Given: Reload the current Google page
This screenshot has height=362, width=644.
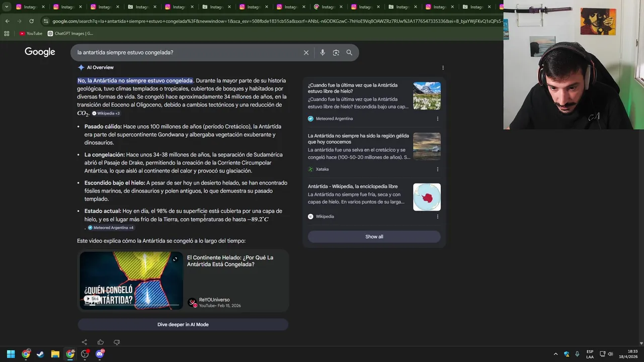Looking at the screenshot, I should point(31,21).
